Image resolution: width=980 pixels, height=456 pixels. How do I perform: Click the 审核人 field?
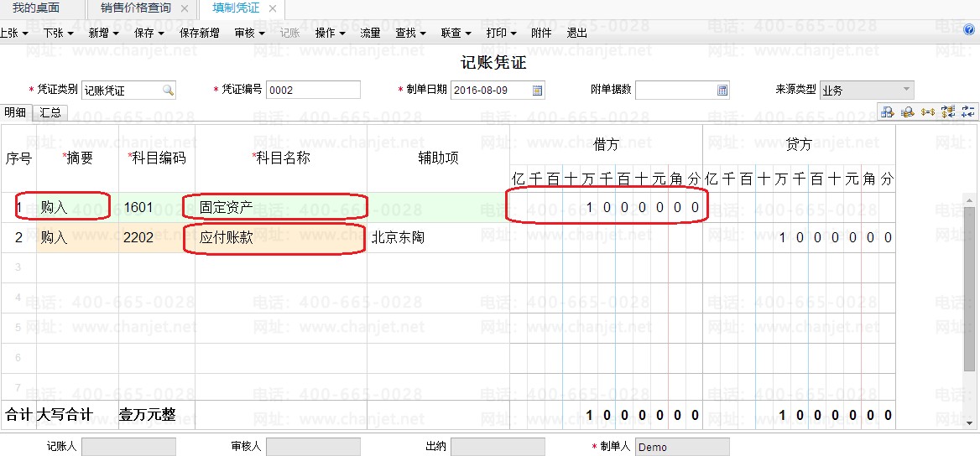[313, 447]
